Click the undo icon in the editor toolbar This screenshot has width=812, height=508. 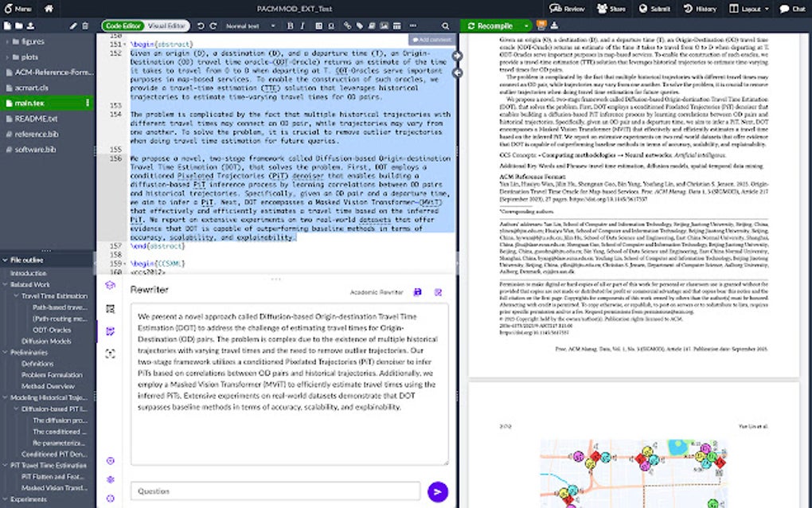[x=201, y=26]
